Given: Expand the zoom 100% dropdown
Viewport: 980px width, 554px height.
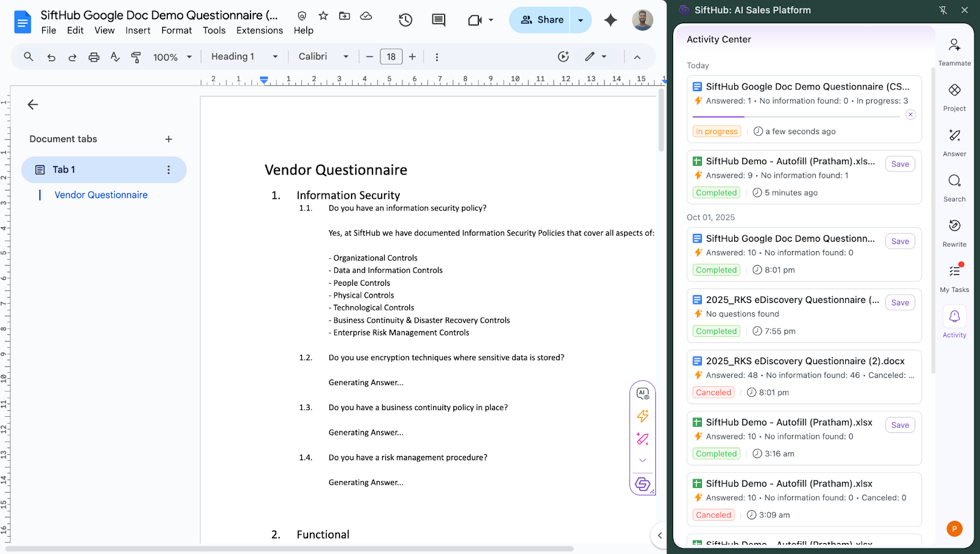Looking at the screenshot, I should click(172, 57).
